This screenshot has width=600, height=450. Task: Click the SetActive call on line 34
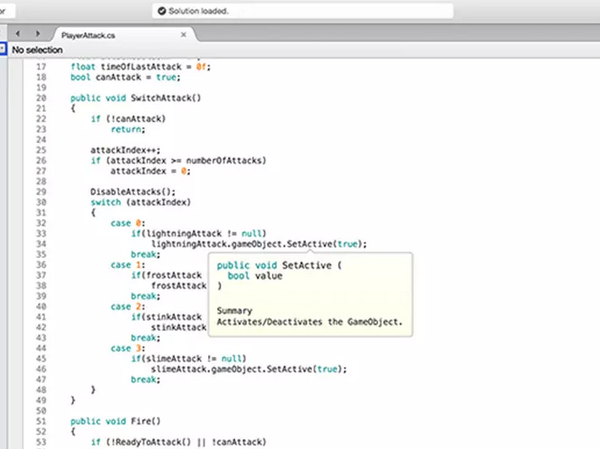pos(309,244)
